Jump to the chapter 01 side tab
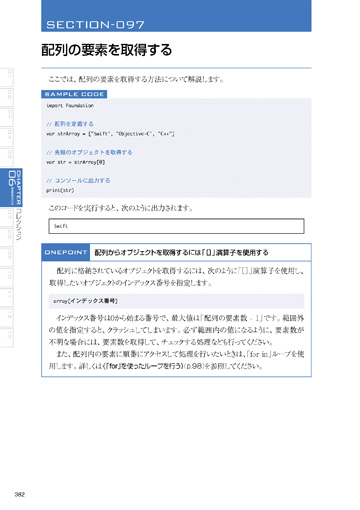360x510 pixels. 7,77
